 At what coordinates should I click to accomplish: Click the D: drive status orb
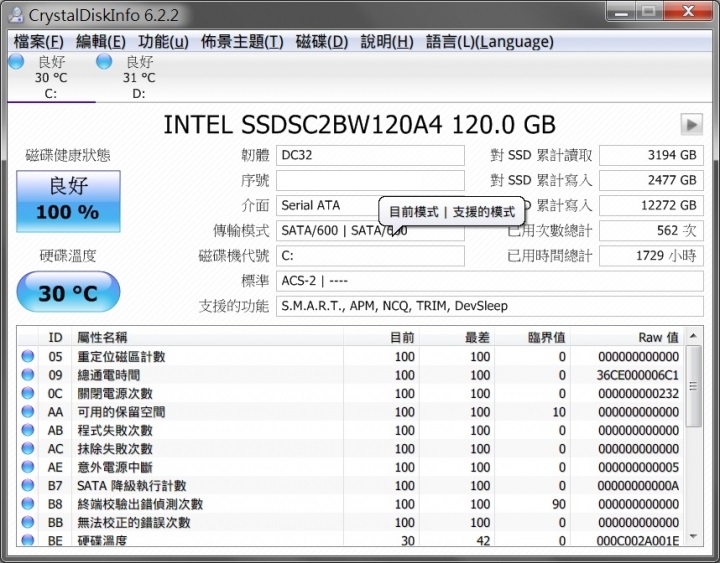click(x=104, y=61)
